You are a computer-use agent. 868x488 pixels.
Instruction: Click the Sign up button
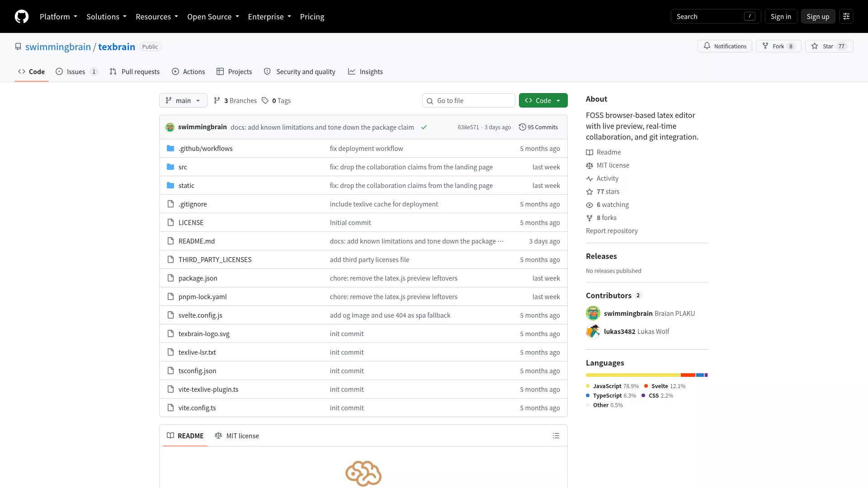pyautogui.click(x=818, y=17)
